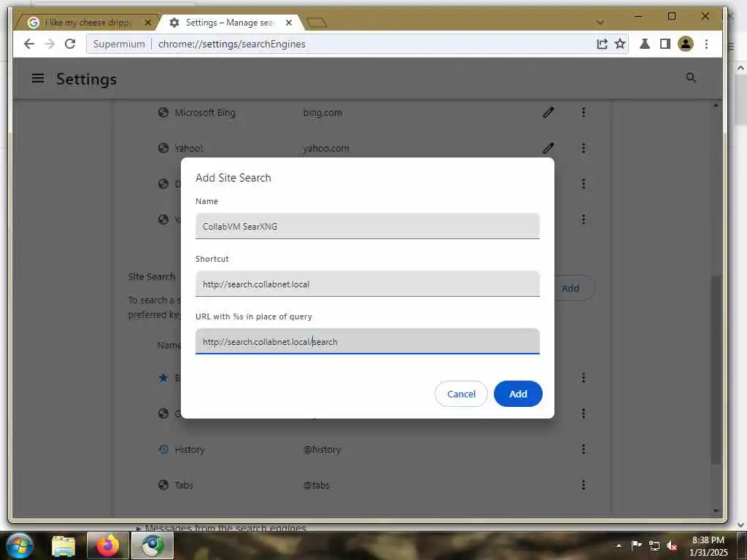747x560 pixels.
Task: Close the Settings tab
Action: click(289, 23)
